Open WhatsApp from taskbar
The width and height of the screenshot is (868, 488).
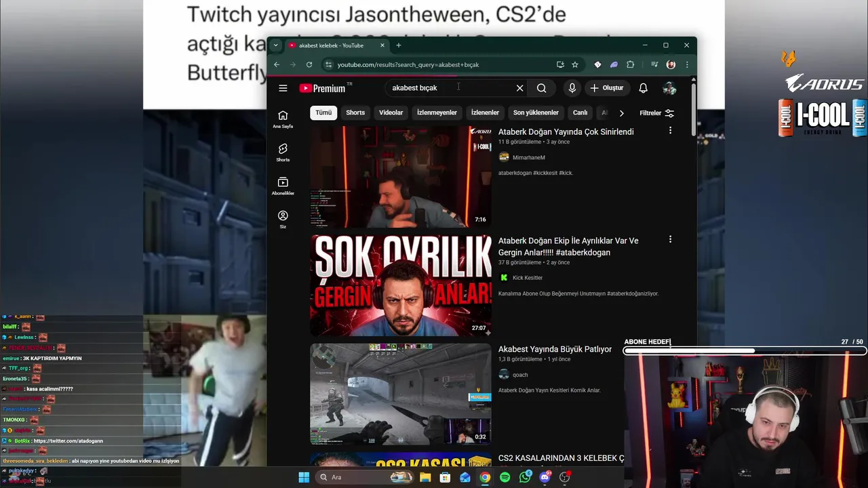pyautogui.click(x=525, y=477)
